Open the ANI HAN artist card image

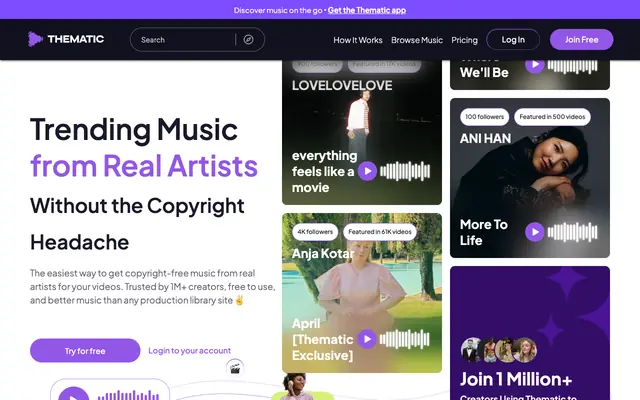(x=530, y=178)
